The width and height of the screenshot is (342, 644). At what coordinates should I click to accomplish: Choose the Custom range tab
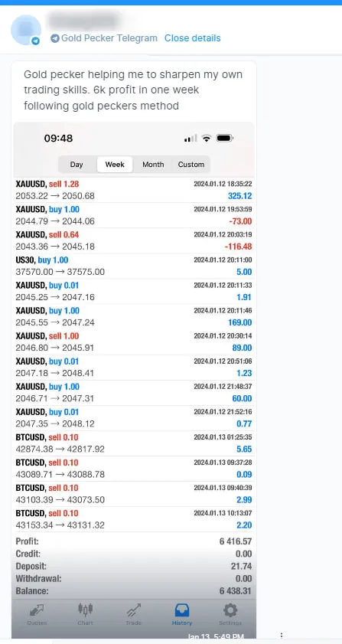pos(191,165)
